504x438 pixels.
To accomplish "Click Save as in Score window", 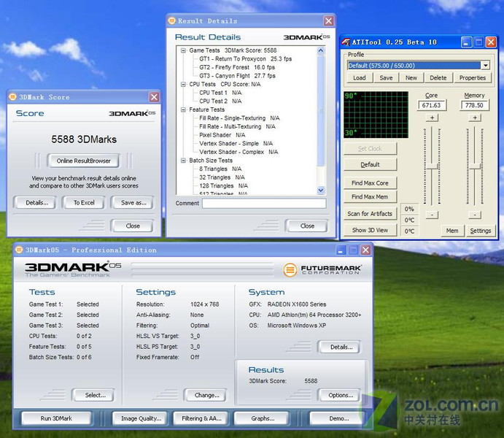I will (x=133, y=203).
